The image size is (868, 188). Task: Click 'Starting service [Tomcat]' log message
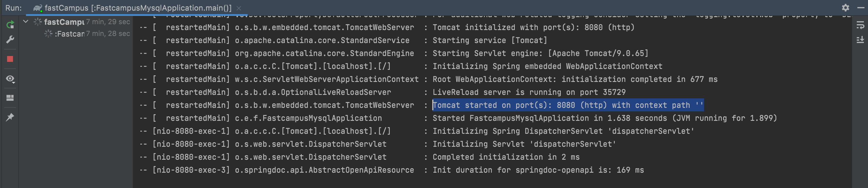pos(490,40)
